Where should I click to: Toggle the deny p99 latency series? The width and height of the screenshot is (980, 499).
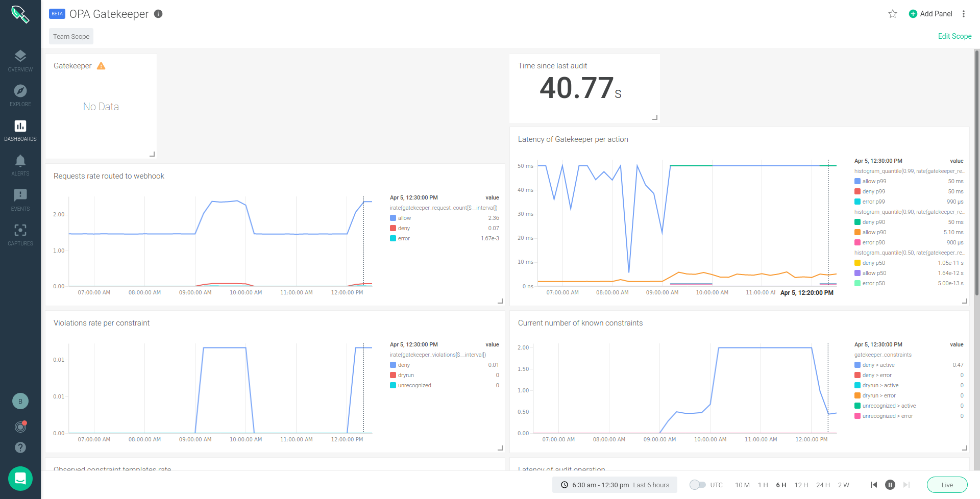click(909, 191)
